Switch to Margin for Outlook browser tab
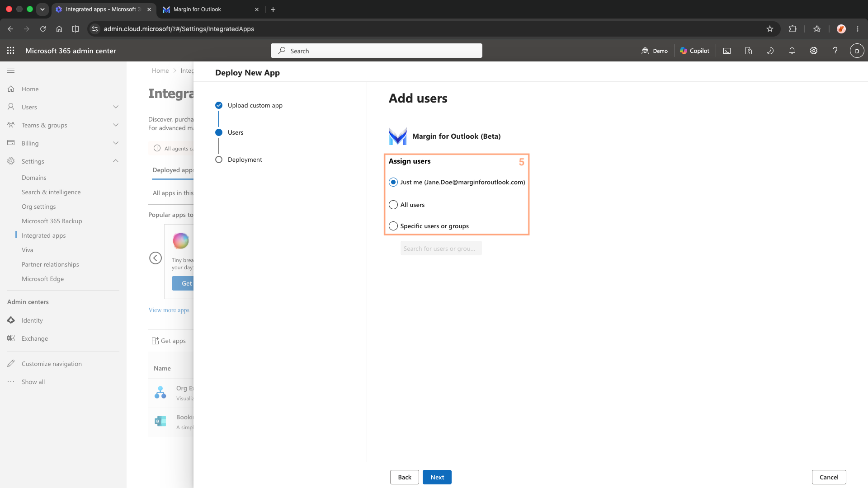The width and height of the screenshot is (868, 488). [x=210, y=9]
